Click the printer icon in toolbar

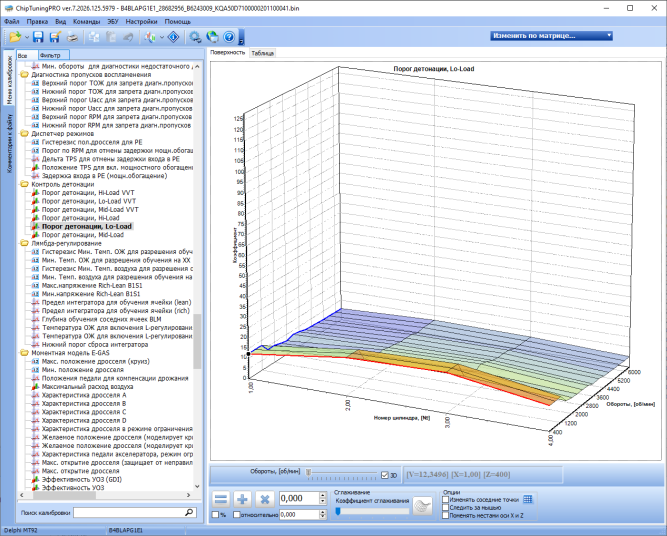tap(73, 37)
